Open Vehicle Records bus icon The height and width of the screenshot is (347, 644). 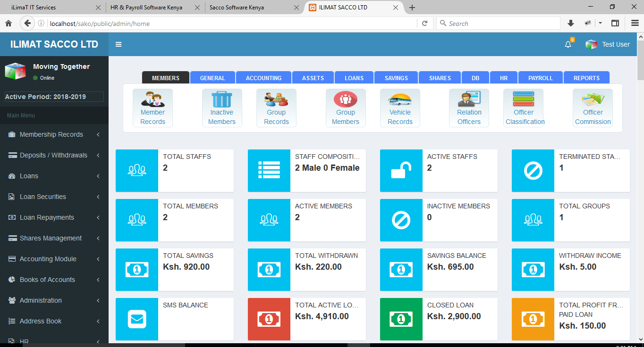[x=400, y=100]
